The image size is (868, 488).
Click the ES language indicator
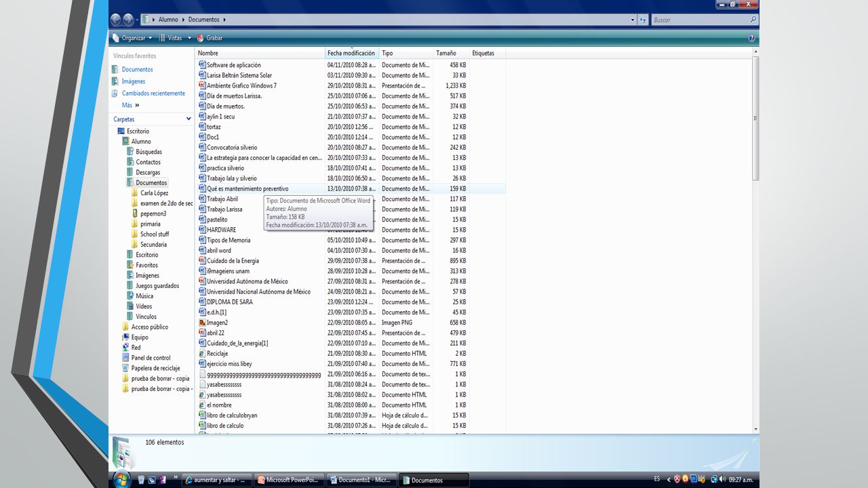pyautogui.click(x=656, y=479)
